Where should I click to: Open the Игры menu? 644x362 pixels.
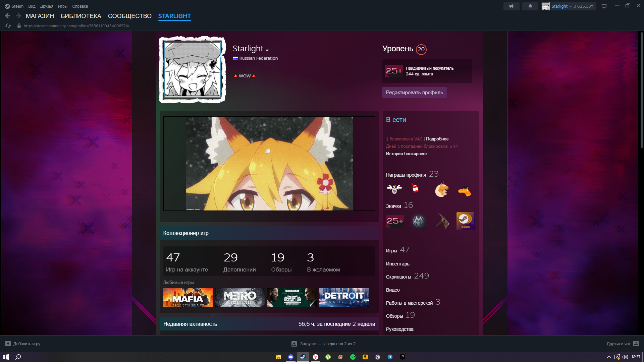[63, 6]
